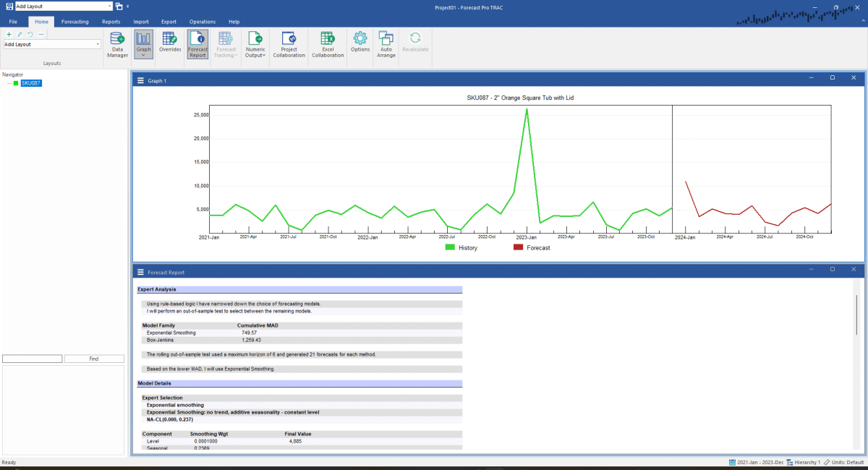Click the Recalculate button
The width and height of the screenshot is (868, 470).
[415, 43]
